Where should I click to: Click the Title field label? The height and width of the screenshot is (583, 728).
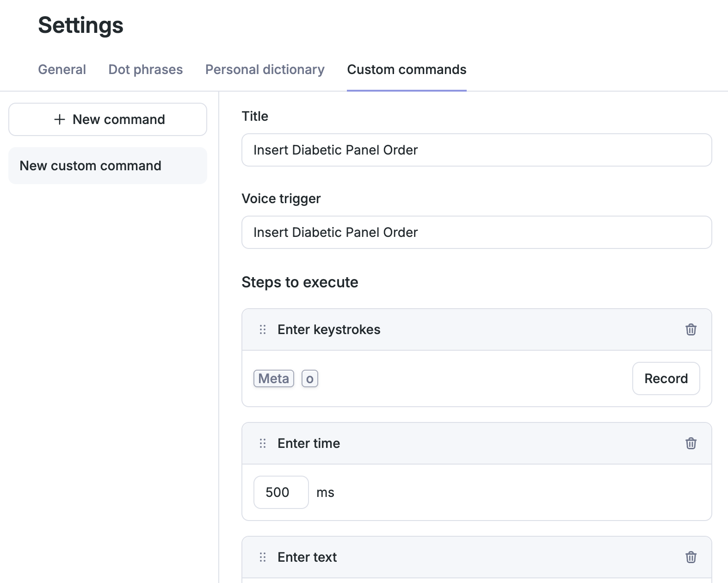255,116
